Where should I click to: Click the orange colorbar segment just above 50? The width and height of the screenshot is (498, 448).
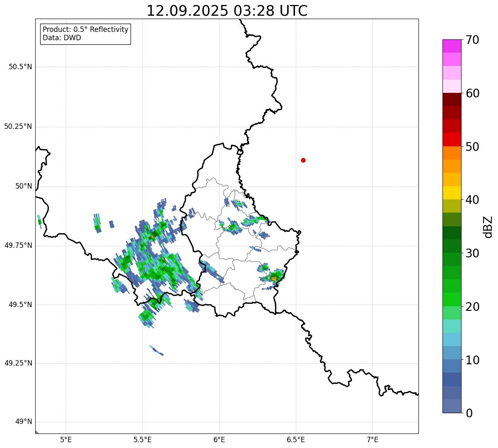click(452, 153)
